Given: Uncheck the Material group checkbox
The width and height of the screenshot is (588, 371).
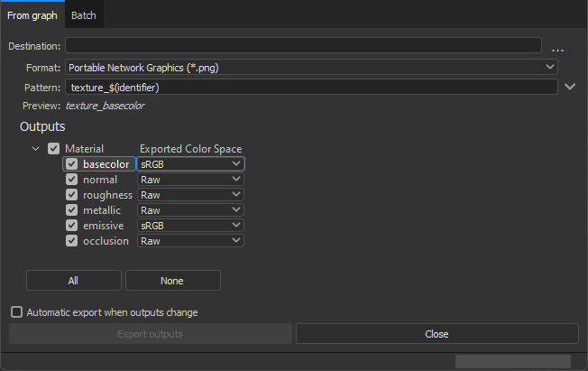Looking at the screenshot, I should coord(53,148).
